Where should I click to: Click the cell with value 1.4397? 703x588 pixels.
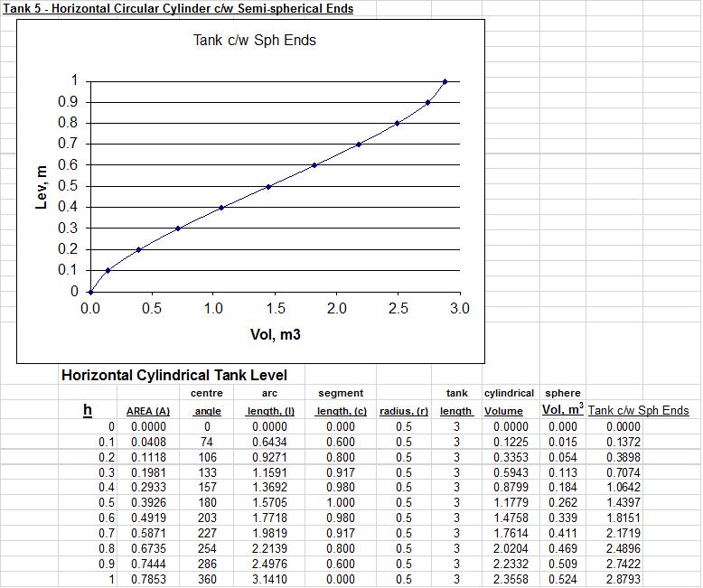[x=623, y=502]
